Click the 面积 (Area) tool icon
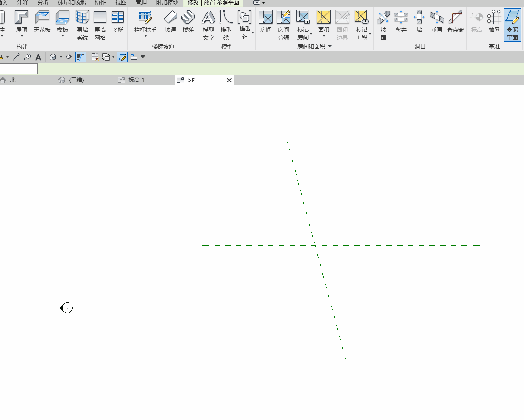Viewport: 524px width, 420px height. 323,18
